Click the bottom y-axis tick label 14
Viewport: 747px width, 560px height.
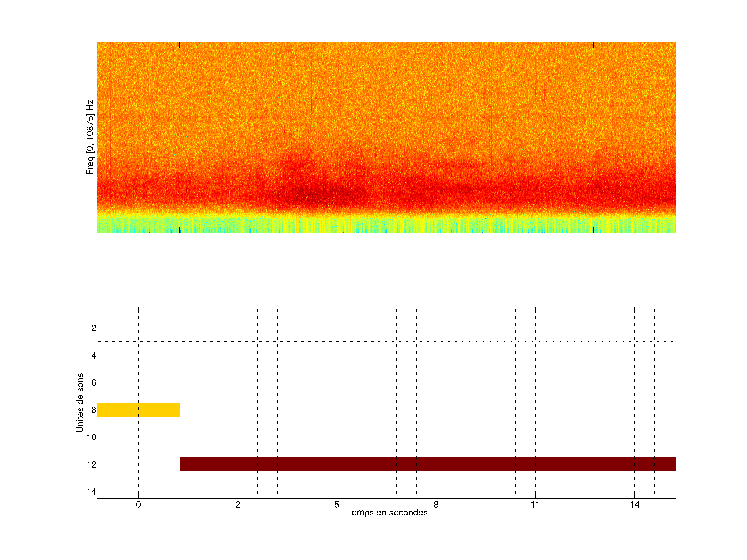point(92,492)
